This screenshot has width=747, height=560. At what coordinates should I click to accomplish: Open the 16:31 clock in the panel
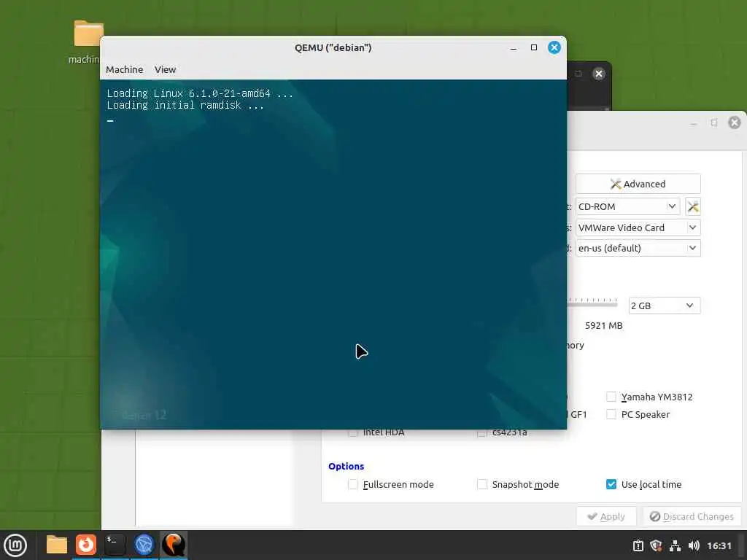[x=719, y=545]
